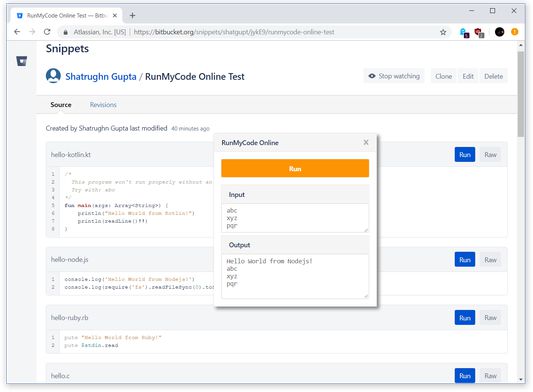533x392 pixels.
Task: Click the browser address bar URL
Action: pyautogui.click(x=234, y=32)
